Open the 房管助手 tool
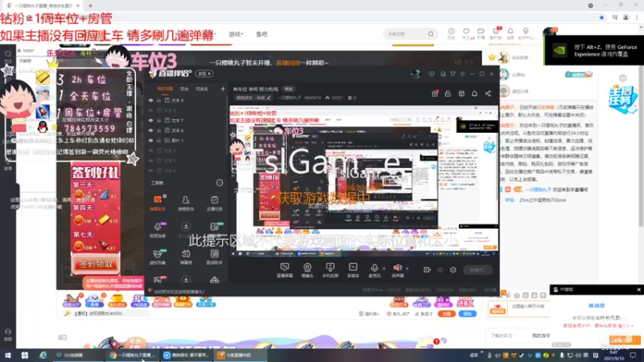 pos(186,203)
